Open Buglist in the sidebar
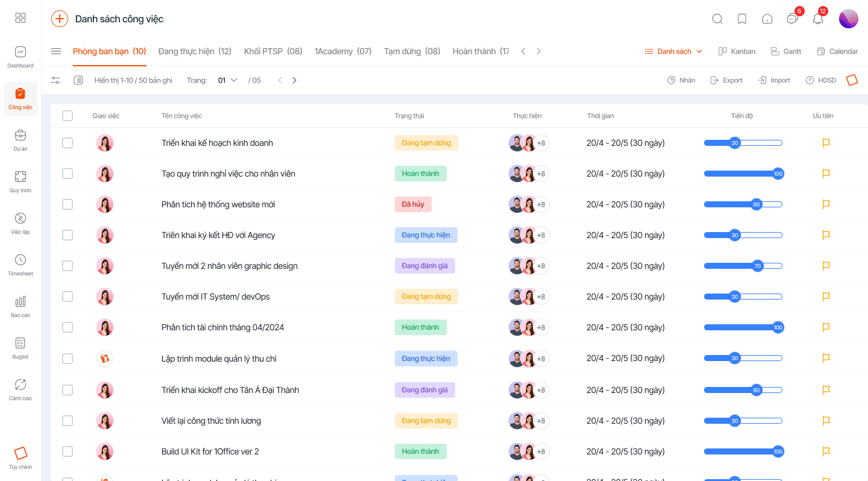Image resolution: width=868 pixels, height=481 pixels. click(x=20, y=348)
